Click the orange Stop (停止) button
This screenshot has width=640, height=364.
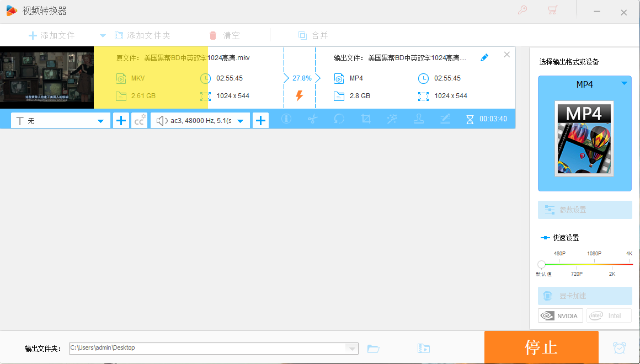point(541,347)
